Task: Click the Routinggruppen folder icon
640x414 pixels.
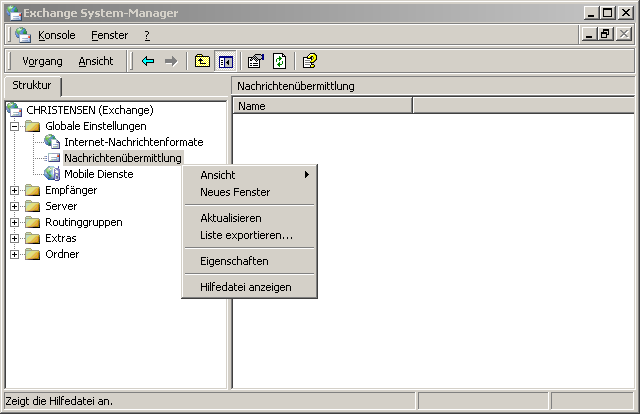Action: click(x=32, y=222)
